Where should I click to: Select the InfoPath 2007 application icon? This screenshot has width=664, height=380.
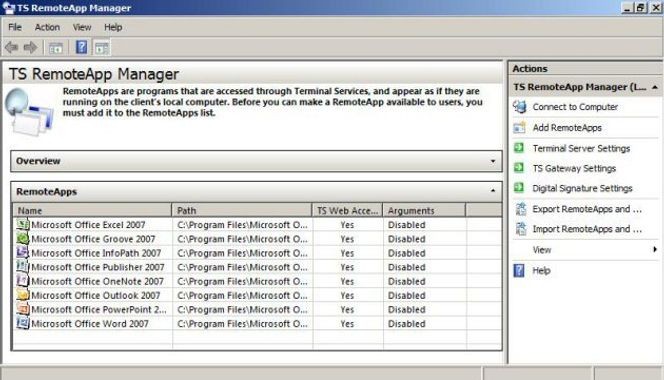(x=22, y=252)
